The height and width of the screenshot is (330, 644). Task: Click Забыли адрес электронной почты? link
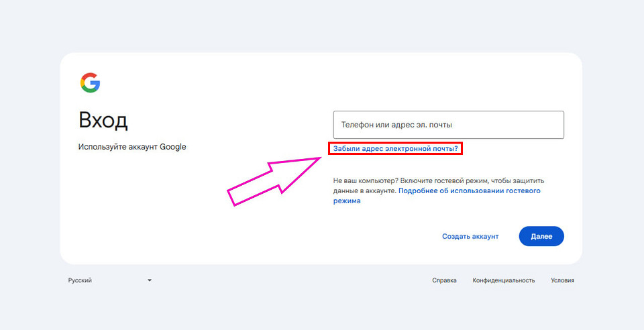click(396, 148)
